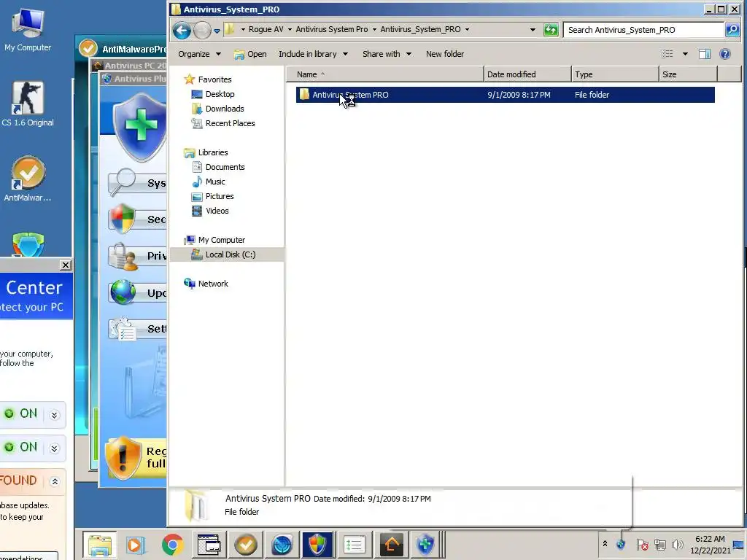Select My Computer desktop icon
This screenshot has width=747, height=560.
(28, 29)
